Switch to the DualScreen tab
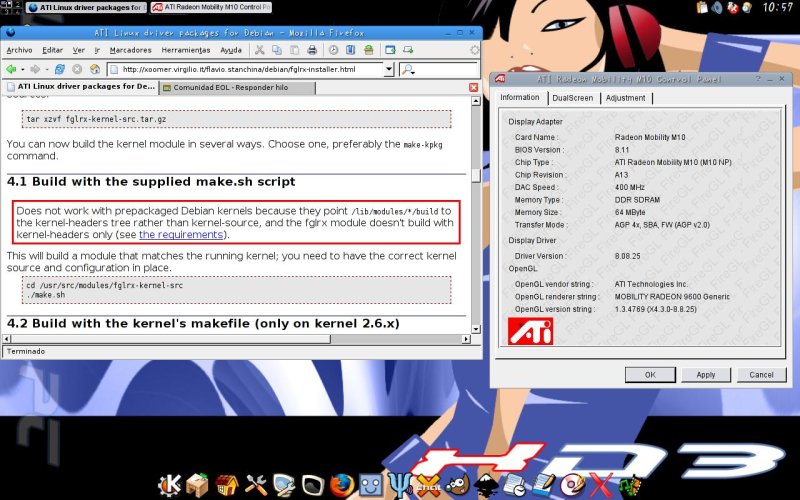 pos(572,98)
